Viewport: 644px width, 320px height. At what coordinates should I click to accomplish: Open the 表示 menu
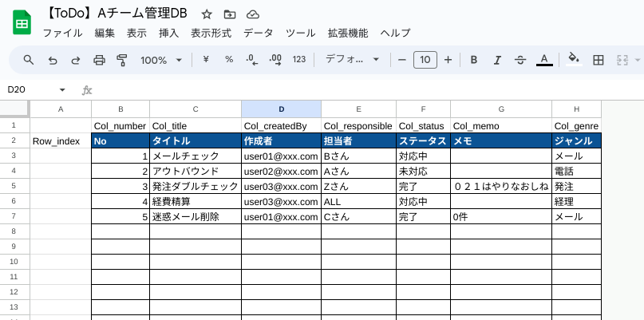136,34
